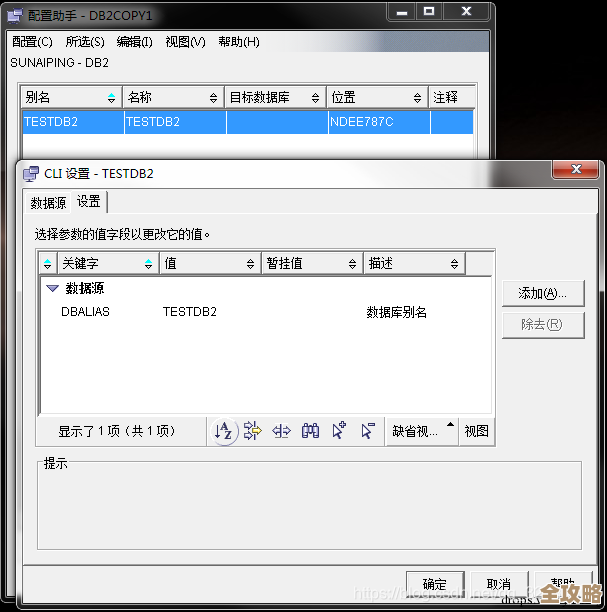
Task: Select the 设置 tab
Action: (x=89, y=202)
